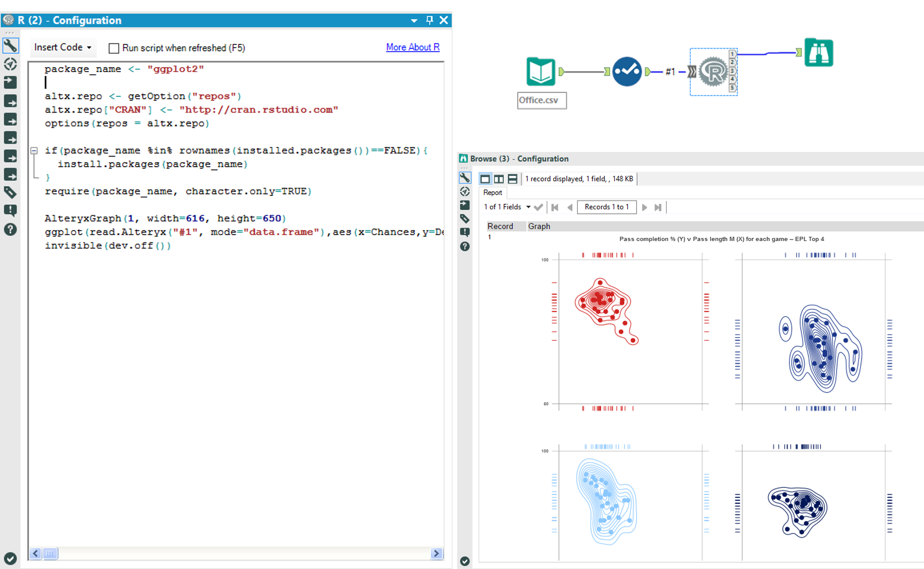Select the R tool on the canvas
924x569 pixels.
click(713, 72)
